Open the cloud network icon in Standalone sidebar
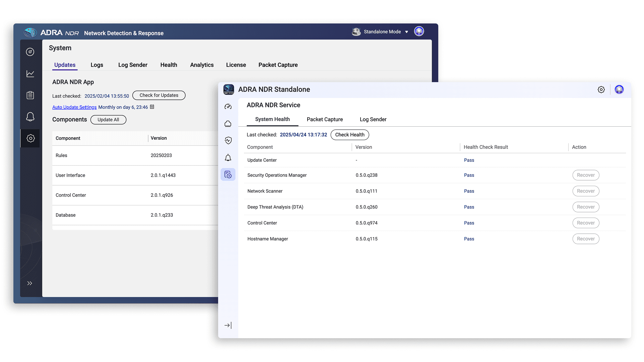Image resolution: width=644 pixels, height=362 pixels. (228, 124)
